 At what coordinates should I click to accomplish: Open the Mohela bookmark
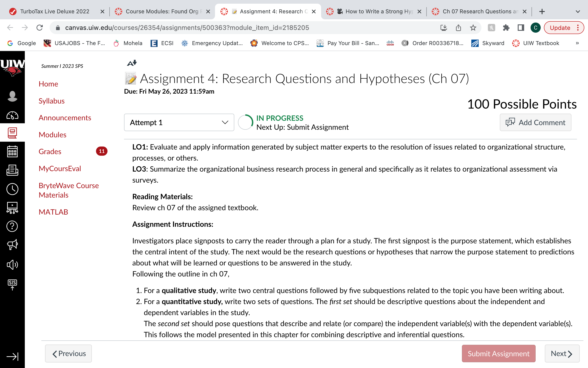128,43
